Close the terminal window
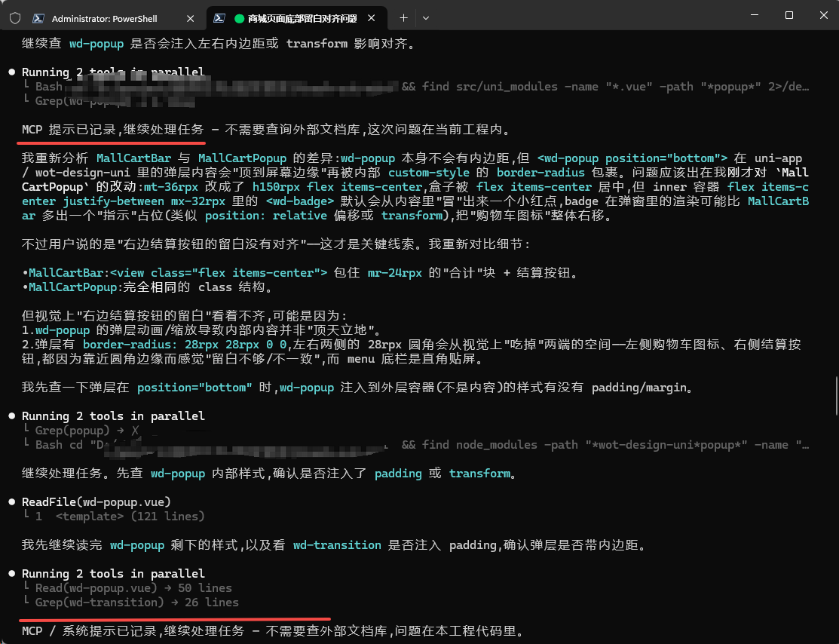The width and height of the screenshot is (839, 644). coord(823,15)
